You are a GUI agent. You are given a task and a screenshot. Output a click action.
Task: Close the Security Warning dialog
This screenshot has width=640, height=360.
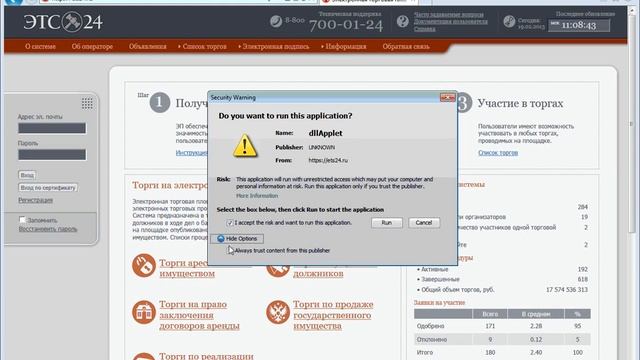[447, 98]
